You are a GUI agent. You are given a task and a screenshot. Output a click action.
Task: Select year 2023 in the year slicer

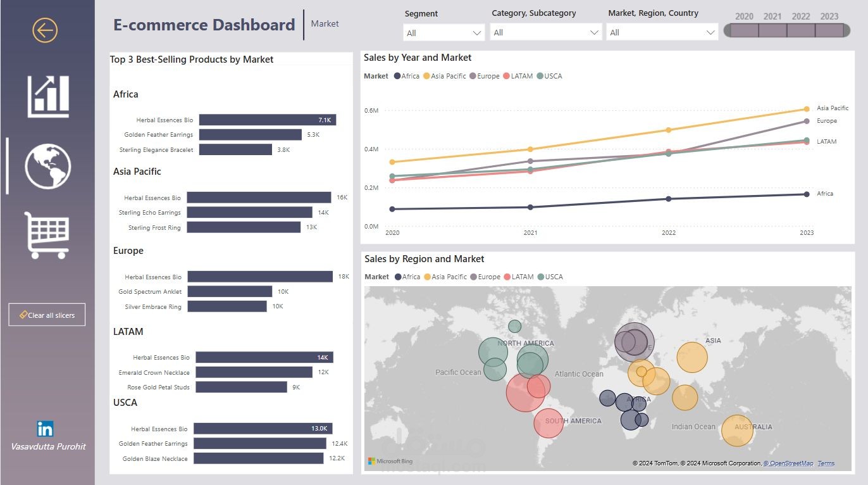[x=829, y=16]
